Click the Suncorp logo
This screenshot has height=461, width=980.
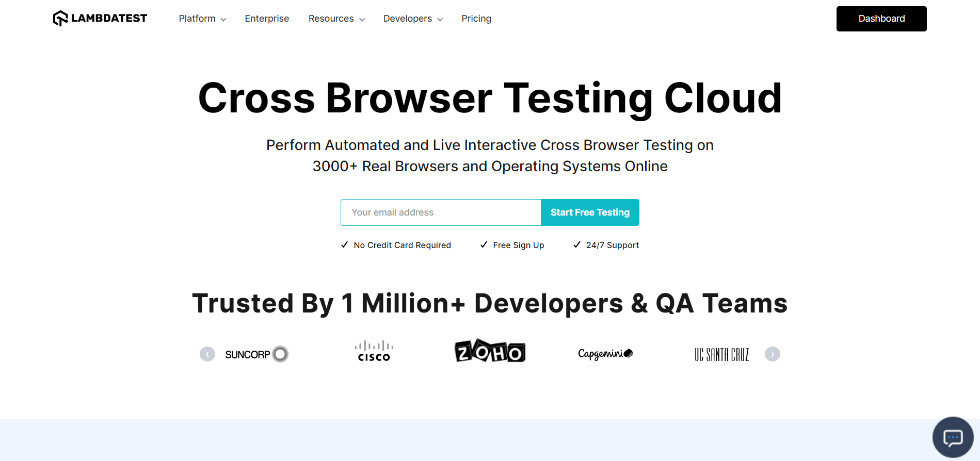pos(256,354)
